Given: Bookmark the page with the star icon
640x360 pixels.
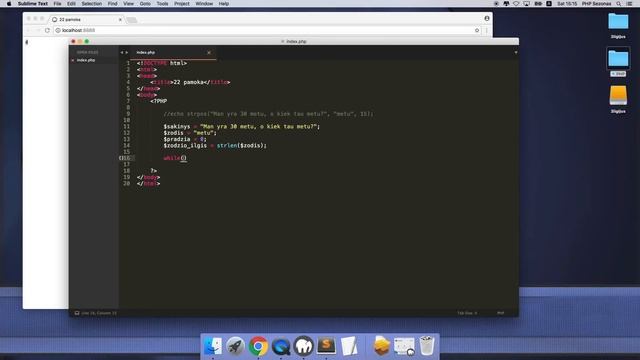Looking at the screenshot, I should click(477, 30).
